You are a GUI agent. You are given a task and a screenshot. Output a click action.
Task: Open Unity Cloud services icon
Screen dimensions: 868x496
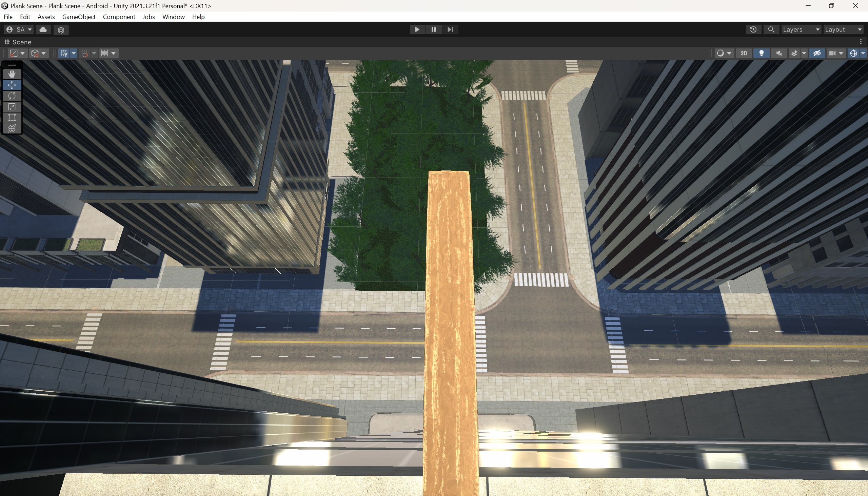[x=43, y=29]
